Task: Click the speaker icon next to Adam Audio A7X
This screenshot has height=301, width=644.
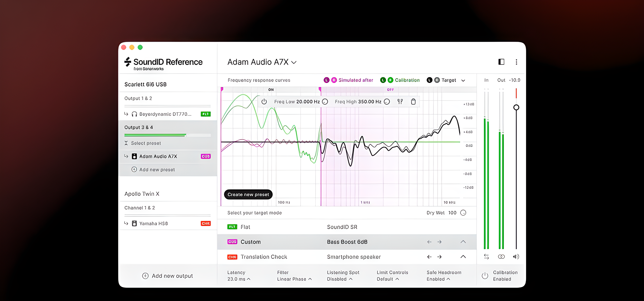Action: (x=134, y=156)
